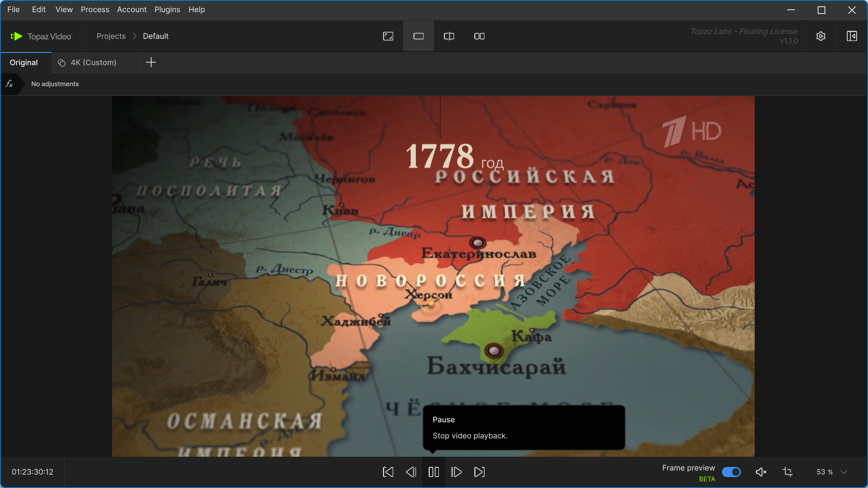Pause the video playback
Screen dimensions: 868x488
(x=433, y=472)
